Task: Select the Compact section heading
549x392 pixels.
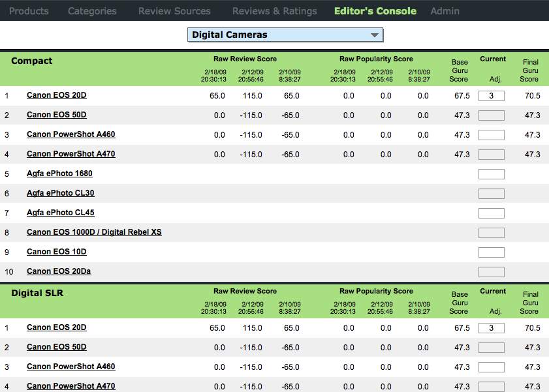Action: 31,61
